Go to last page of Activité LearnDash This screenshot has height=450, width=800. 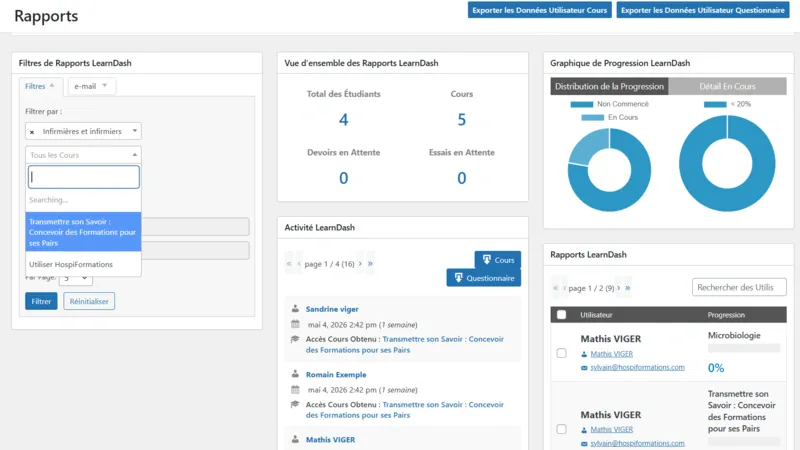tap(370, 264)
